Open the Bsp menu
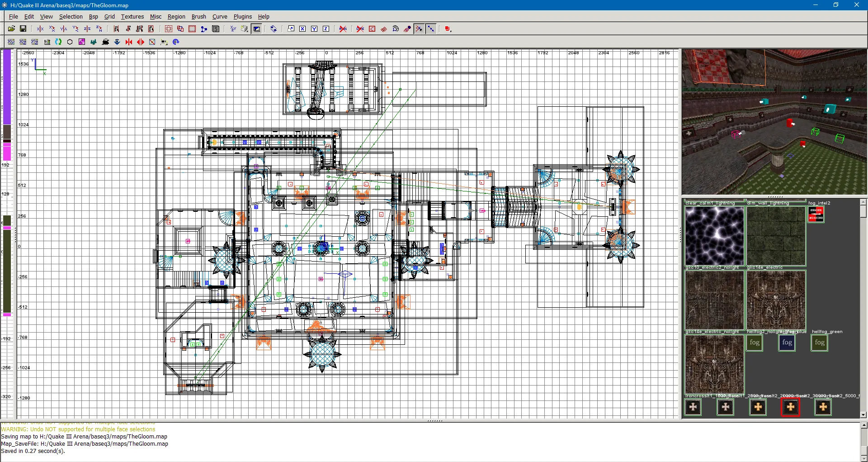 [x=94, y=17]
